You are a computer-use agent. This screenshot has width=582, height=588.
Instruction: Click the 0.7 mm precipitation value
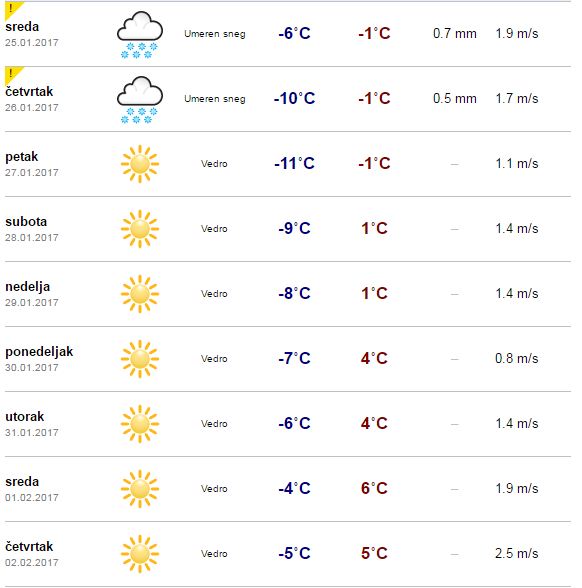click(454, 33)
